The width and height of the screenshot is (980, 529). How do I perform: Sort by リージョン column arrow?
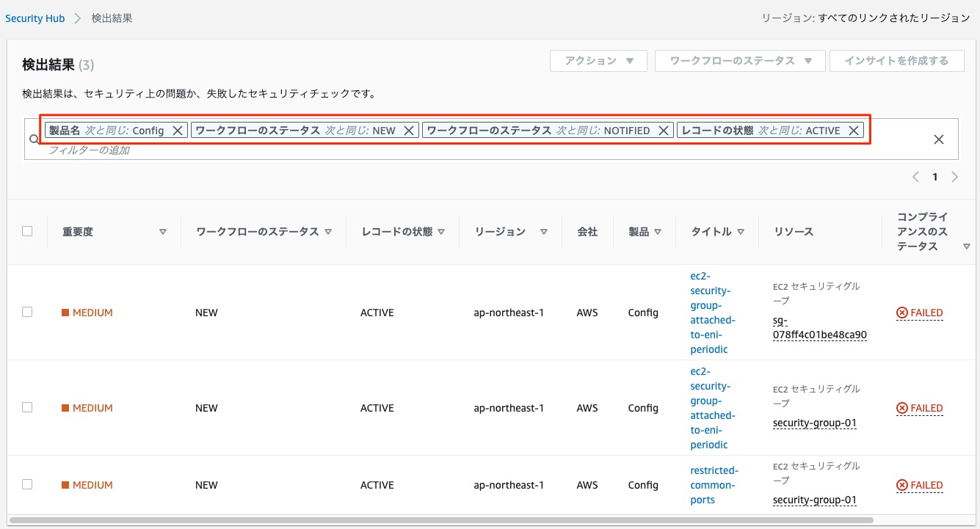coord(544,232)
